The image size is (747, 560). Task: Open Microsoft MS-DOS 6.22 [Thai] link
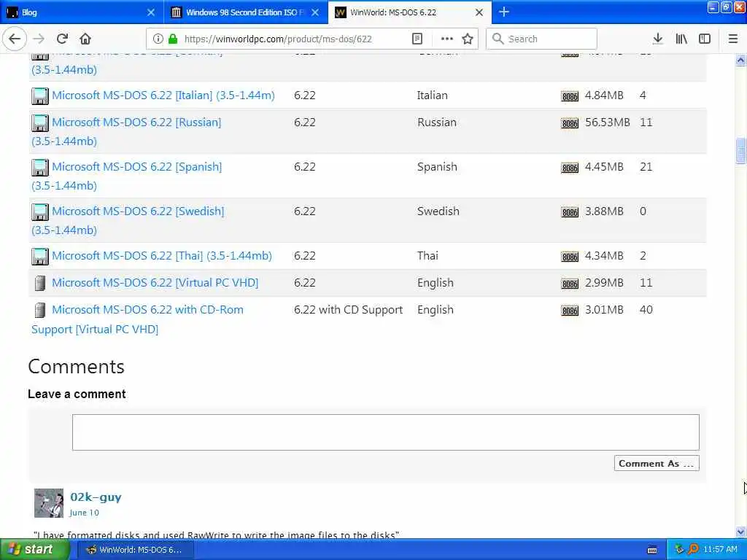click(162, 256)
